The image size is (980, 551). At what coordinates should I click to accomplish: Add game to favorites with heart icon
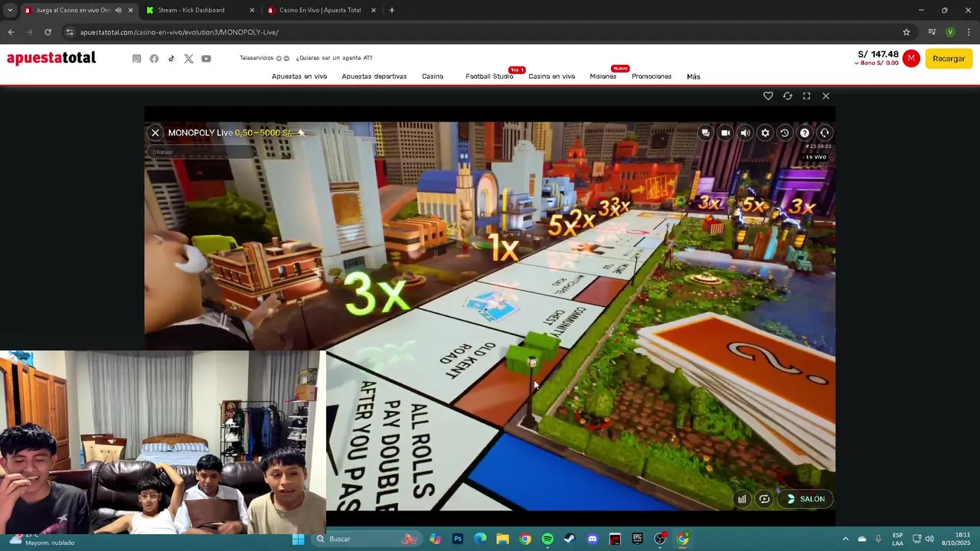(x=768, y=96)
